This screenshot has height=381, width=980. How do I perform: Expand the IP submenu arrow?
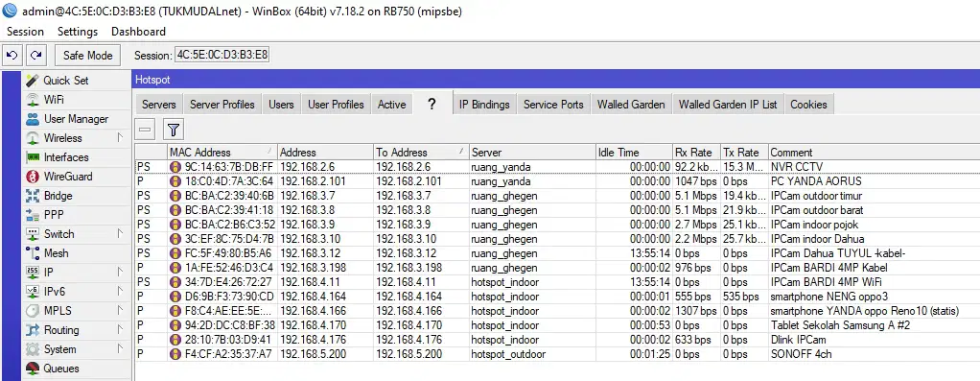[x=120, y=273]
